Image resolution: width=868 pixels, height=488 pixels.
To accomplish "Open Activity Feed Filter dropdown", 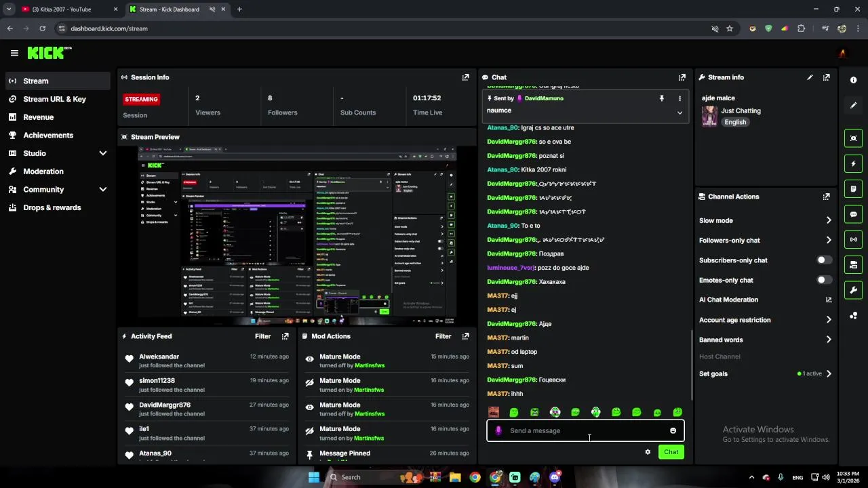I will pyautogui.click(x=262, y=336).
